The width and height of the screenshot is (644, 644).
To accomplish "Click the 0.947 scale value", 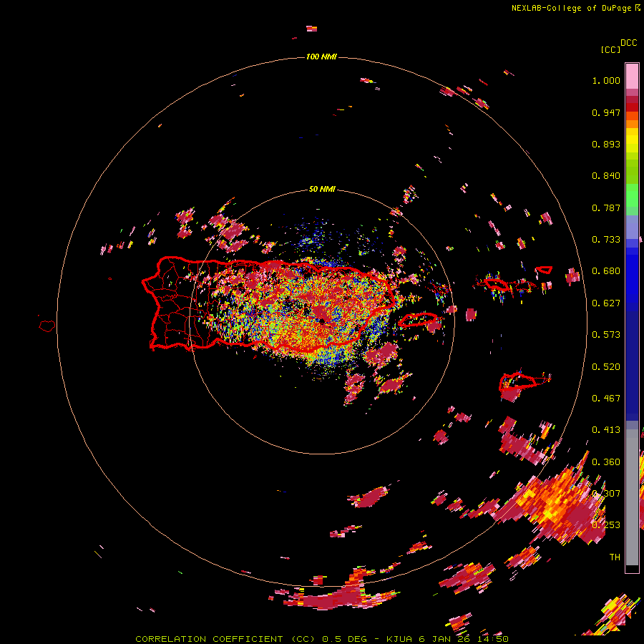I will coord(606,112).
